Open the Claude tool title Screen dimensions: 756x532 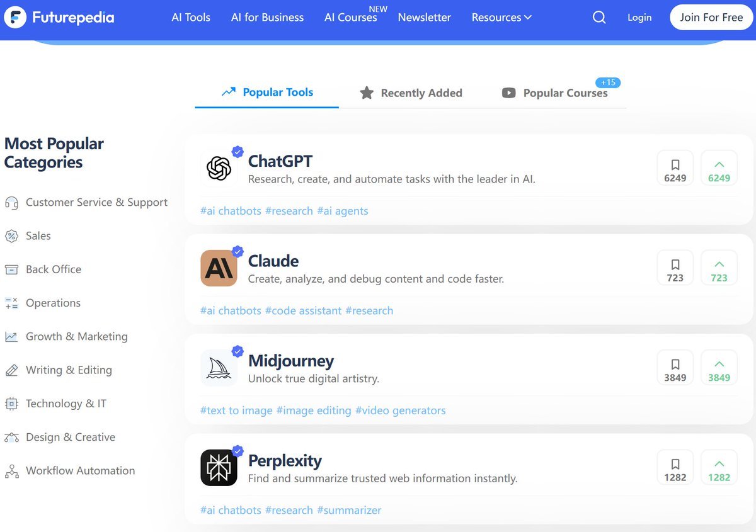tap(273, 261)
